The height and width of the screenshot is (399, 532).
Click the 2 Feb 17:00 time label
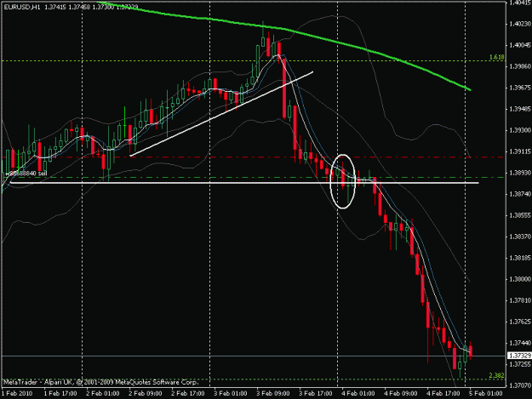(x=188, y=393)
